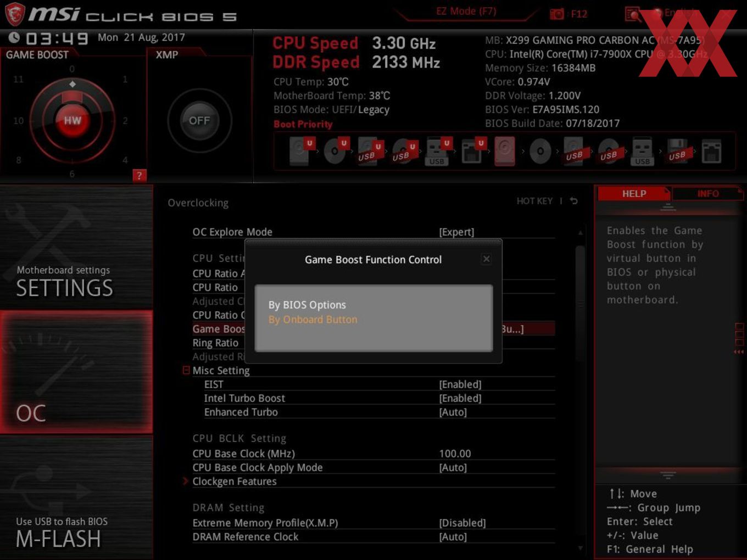Open the Enhanced Turbo [Auto] dropdown
Image resolution: width=747 pixels, height=560 pixels.
click(453, 412)
